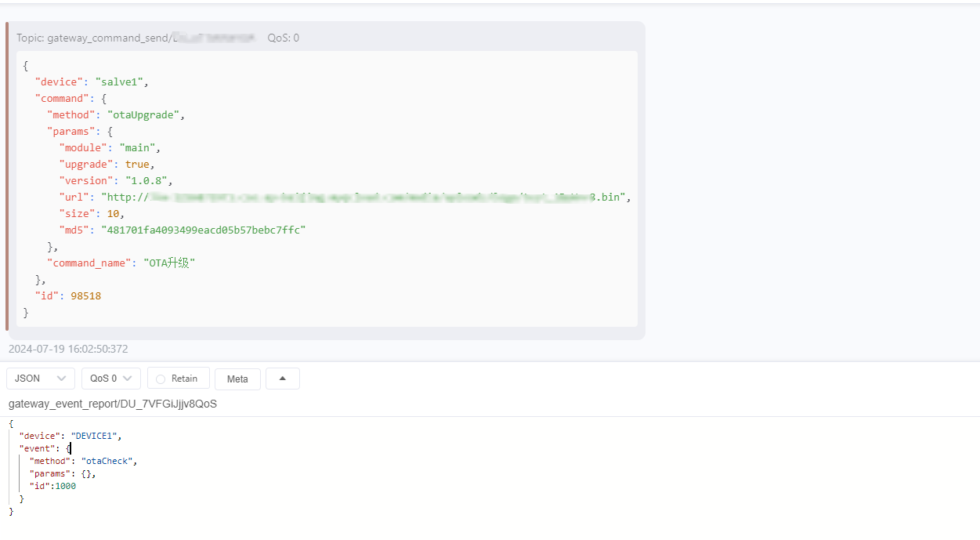Click the empty params braces in editor
The image size is (980, 540).
click(x=88, y=473)
